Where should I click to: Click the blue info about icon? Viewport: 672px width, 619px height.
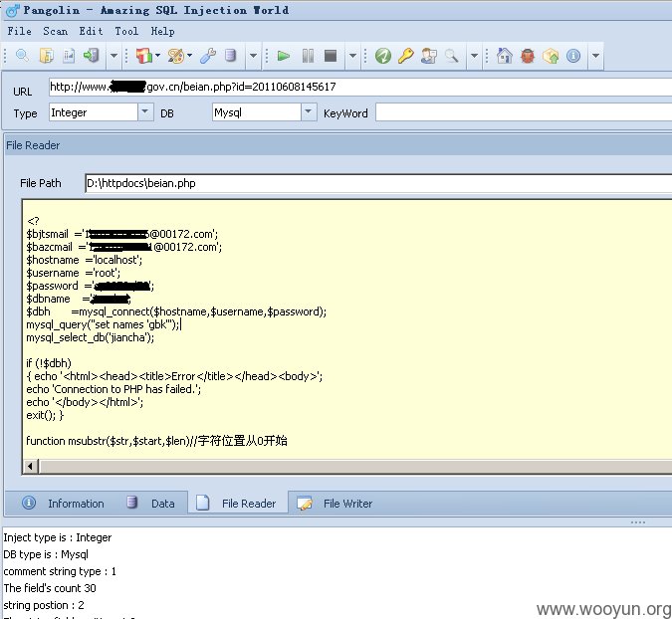[x=573, y=56]
